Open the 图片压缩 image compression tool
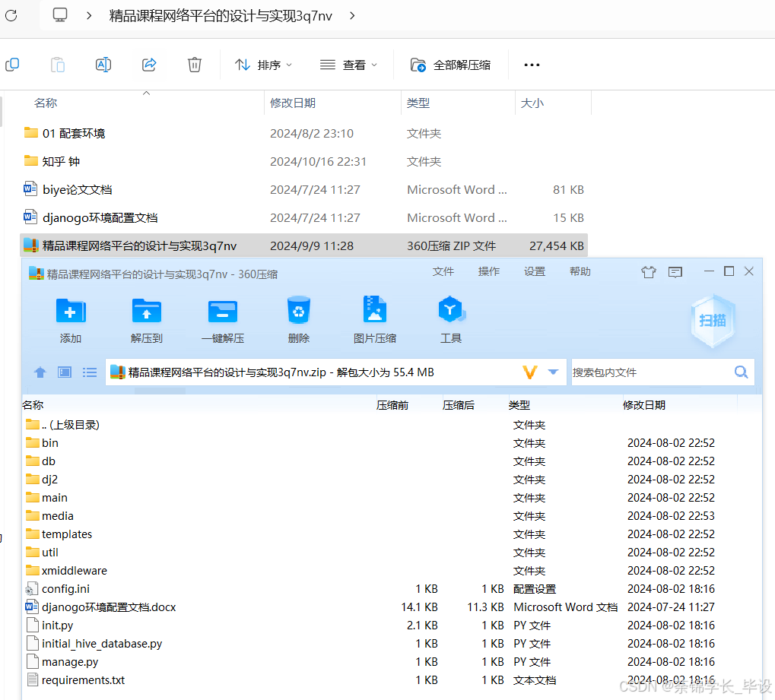 click(x=374, y=319)
